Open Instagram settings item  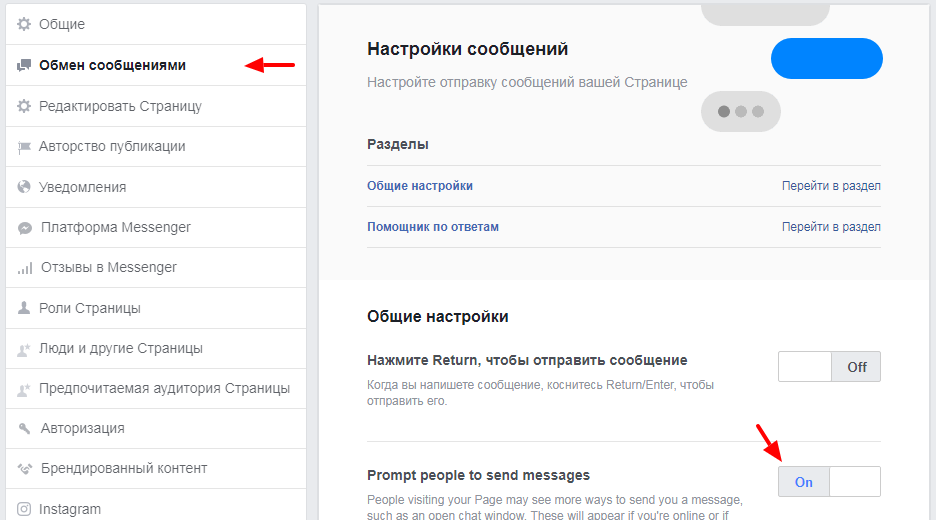pyautogui.click(x=156, y=506)
